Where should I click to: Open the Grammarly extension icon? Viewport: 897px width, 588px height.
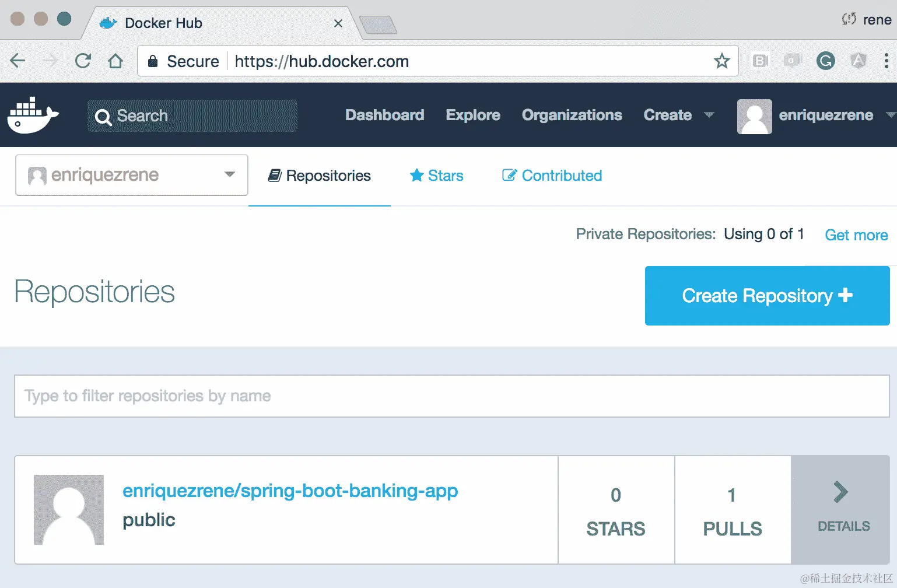(825, 61)
